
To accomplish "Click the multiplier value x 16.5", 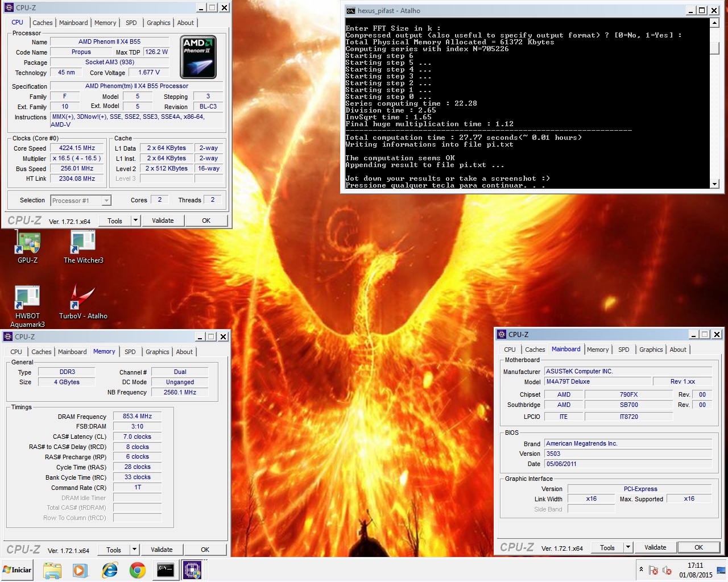I will (77, 158).
